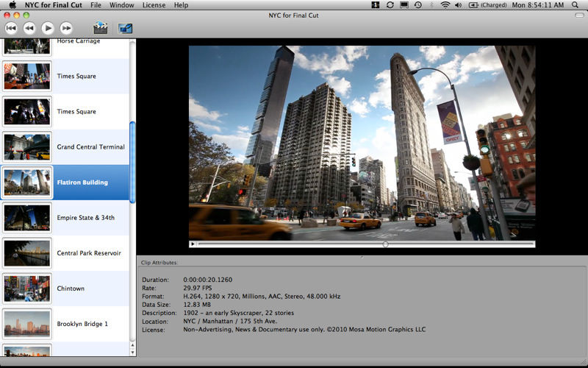Click the Central Park Reservoir thumbnail
Viewport: 588px width, 368px height.
(26, 253)
